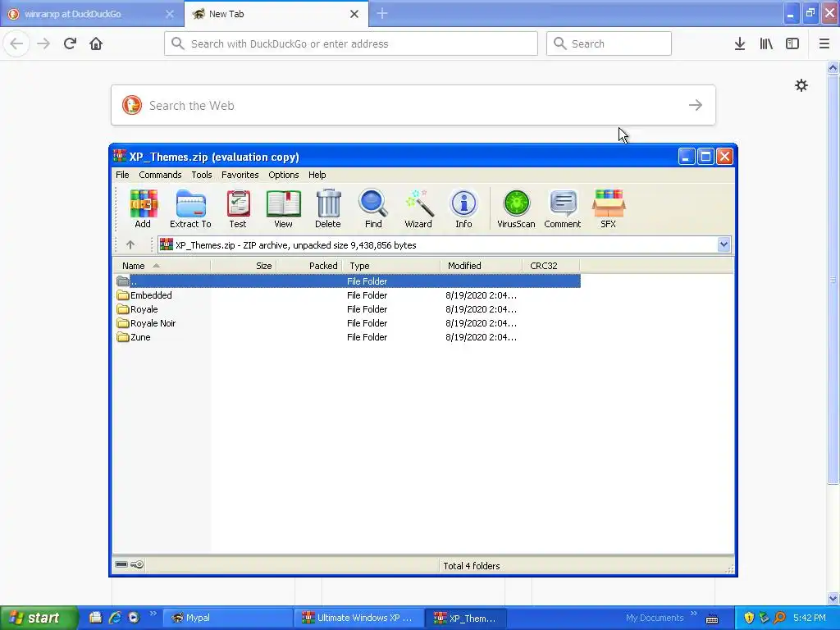Open the browser hamburger menu

pos(824,43)
